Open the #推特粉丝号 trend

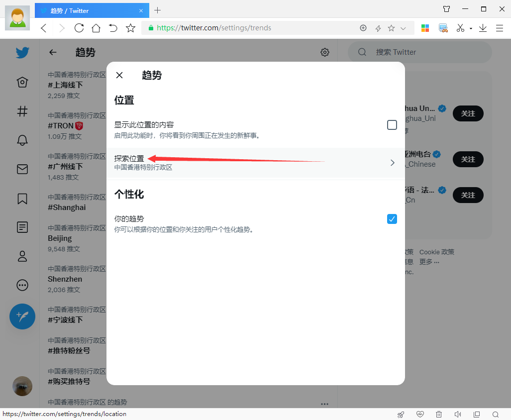[69, 351]
